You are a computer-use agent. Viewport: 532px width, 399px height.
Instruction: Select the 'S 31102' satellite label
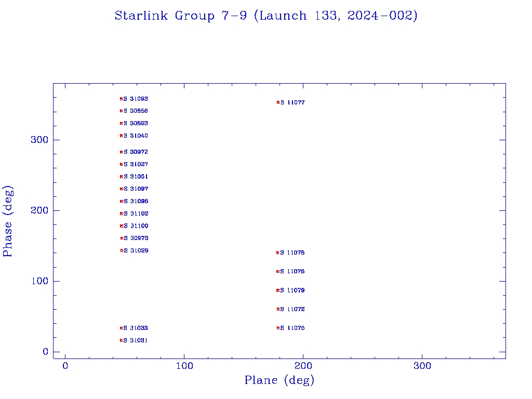136,214
